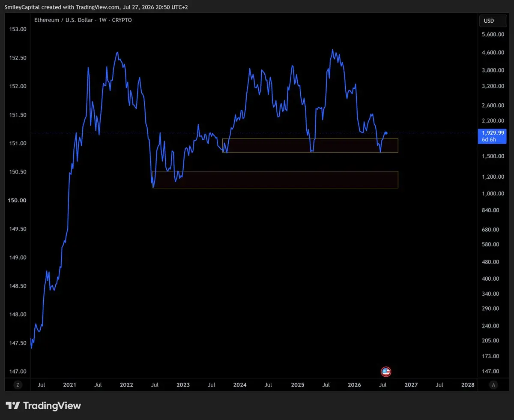
Task: Click the 1,500.00 price scale label
Action: pos(493,156)
